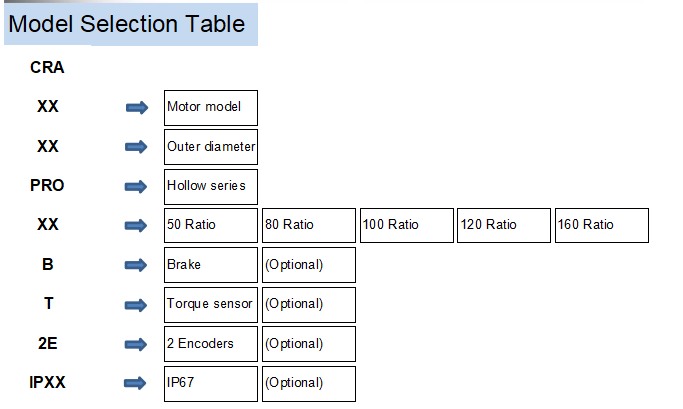The image size is (683, 409).
Task: Click the CRA prefix label
Action: coord(47,68)
